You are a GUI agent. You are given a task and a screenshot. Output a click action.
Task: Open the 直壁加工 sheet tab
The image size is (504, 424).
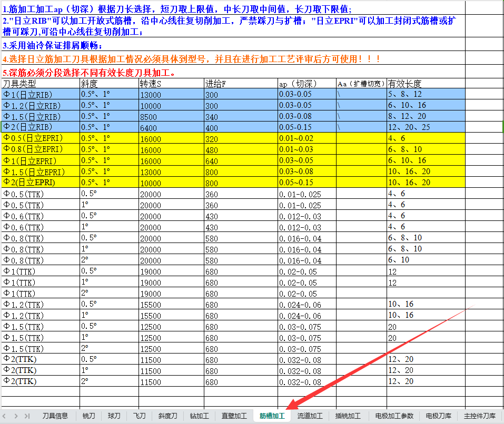click(x=234, y=416)
